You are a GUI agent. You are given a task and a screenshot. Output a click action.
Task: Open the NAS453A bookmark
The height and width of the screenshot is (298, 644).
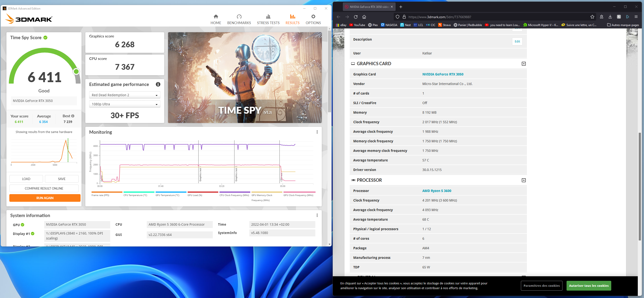click(389, 25)
